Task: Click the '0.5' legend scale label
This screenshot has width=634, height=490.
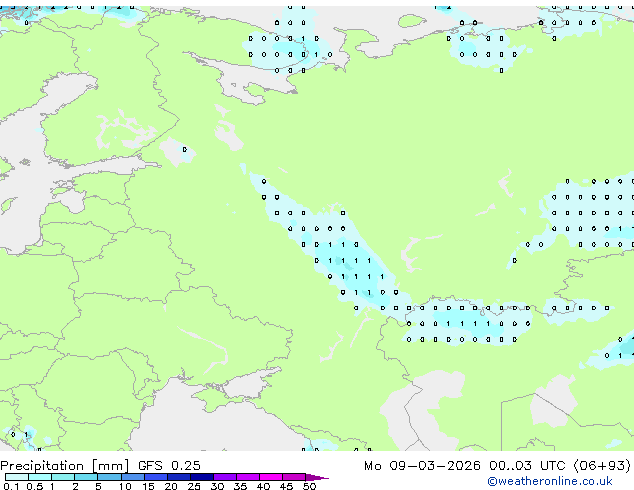Action: tap(34, 486)
